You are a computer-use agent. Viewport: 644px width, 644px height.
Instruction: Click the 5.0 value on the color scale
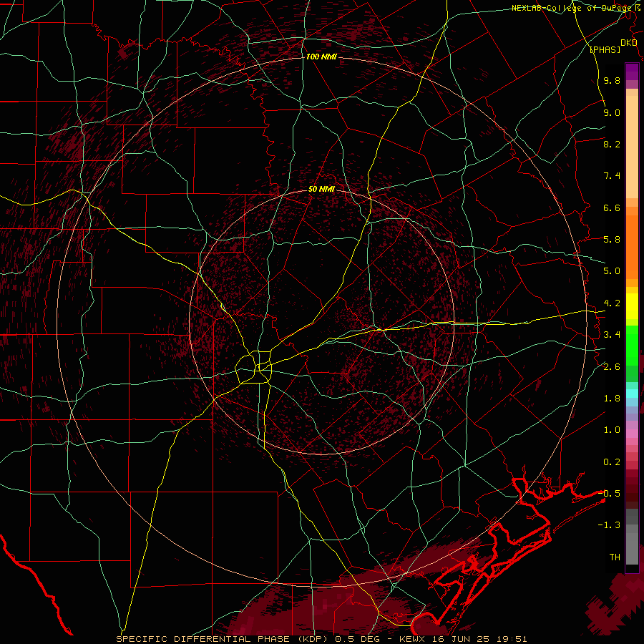click(612, 271)
